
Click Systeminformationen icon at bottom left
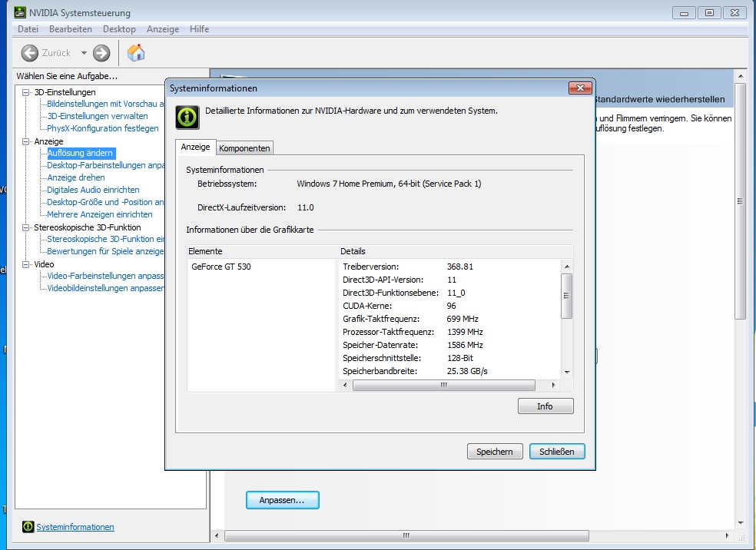click(28, 527)
